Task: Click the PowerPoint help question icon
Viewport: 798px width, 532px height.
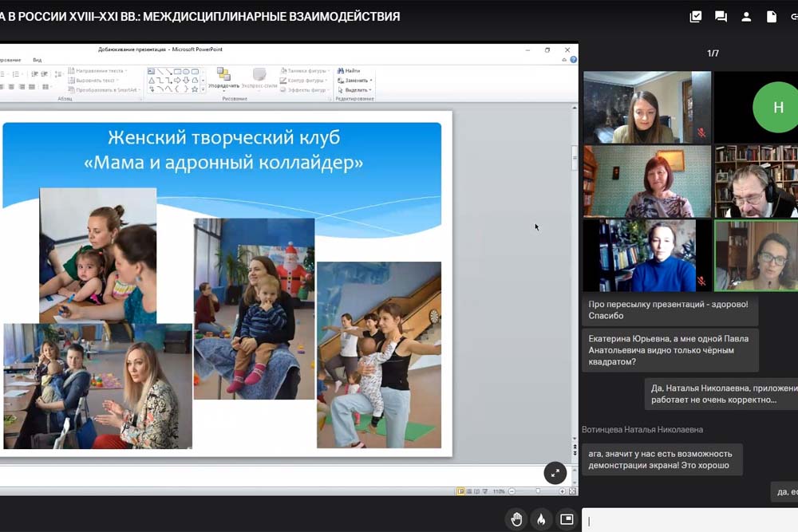Action: click(x=573, y=59)
